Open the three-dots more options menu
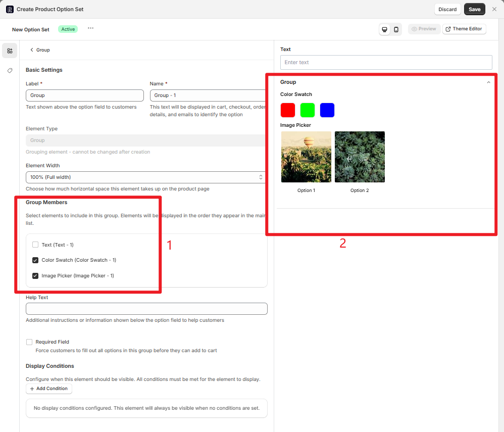Screen dimensions: 504x432 pos(90,28)
